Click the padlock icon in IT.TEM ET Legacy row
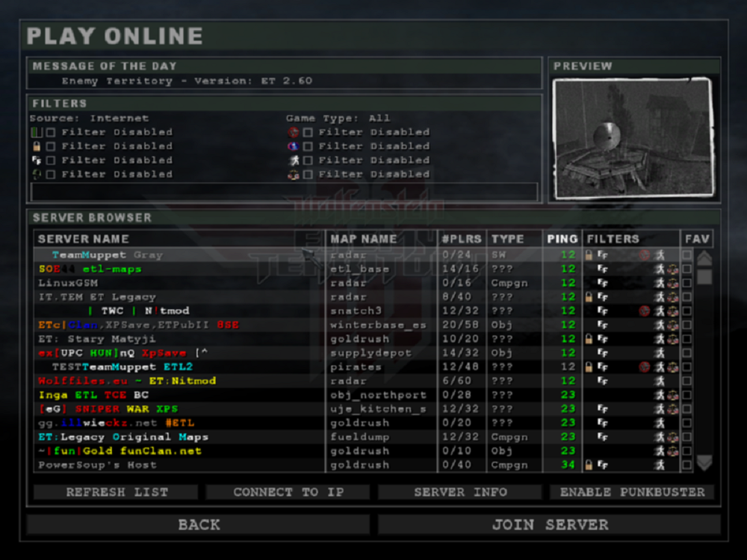This screenshot has height=560, width=747. click(x=589, y=297)
